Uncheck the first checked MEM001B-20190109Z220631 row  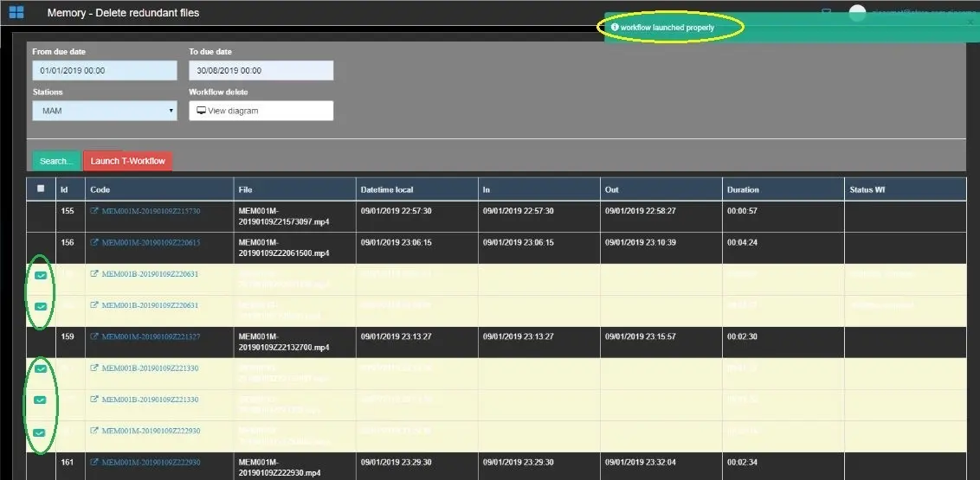click(x=41, y=274)
